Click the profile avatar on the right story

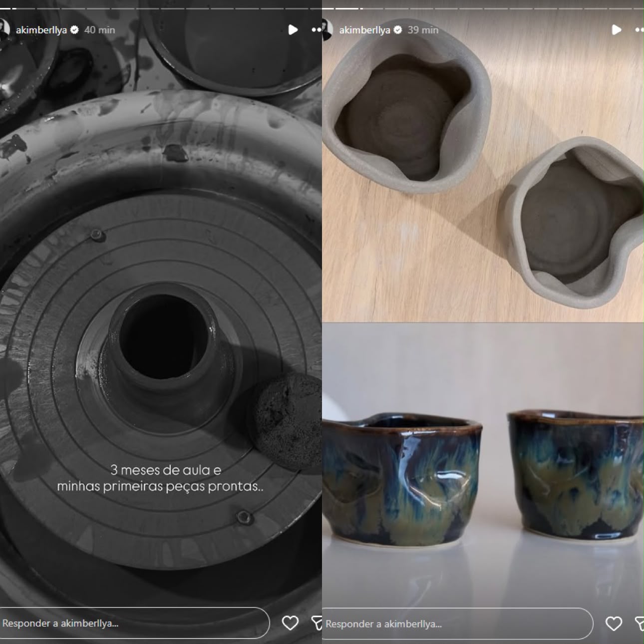coord(327,29)
